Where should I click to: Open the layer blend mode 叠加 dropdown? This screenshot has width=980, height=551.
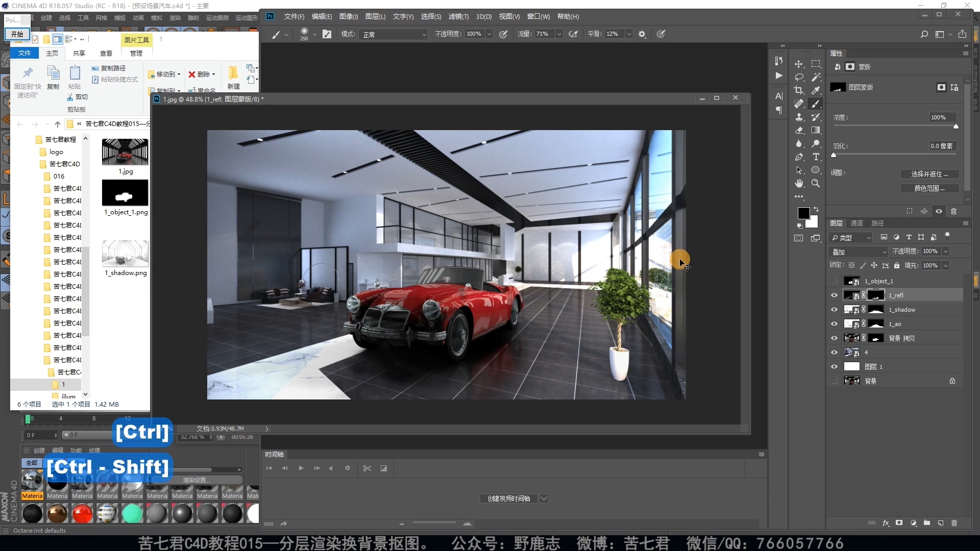tap(860, 252)
